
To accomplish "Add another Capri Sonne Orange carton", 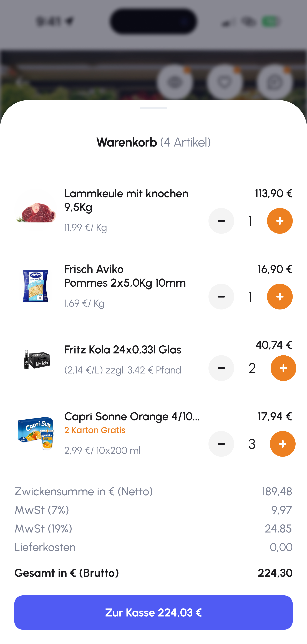I will 282,444.
